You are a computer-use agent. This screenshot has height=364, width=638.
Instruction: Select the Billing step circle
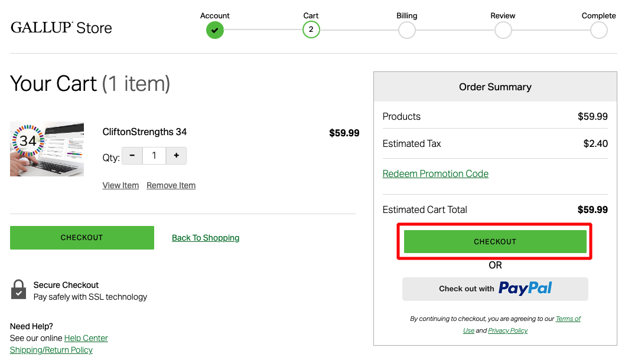[407, 30]
